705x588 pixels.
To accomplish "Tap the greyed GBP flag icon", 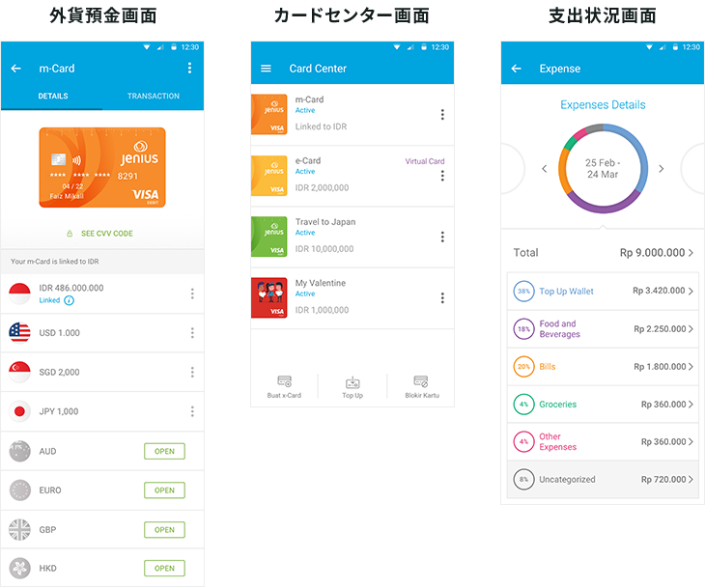I will pyautogui.click(x=19, y=529).
